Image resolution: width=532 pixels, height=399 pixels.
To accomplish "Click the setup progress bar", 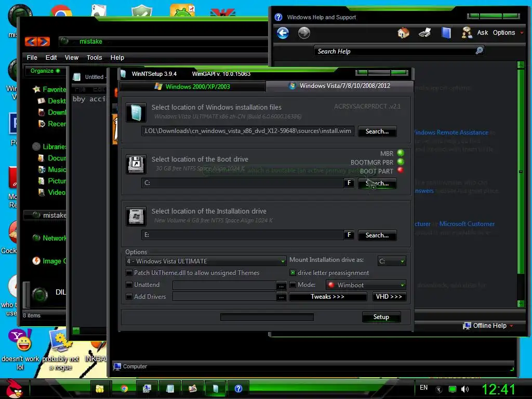I will coord(267,317).
